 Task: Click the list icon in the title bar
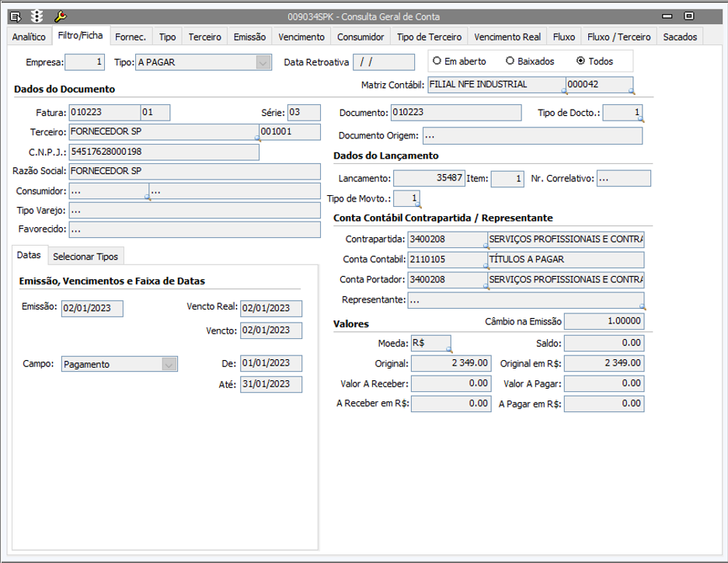15,16
